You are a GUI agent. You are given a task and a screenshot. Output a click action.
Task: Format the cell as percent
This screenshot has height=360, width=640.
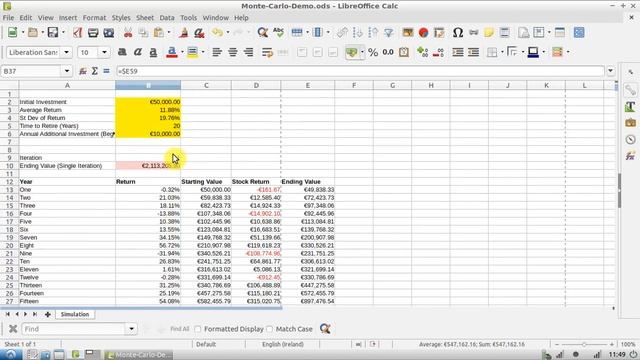click(x=373, y=52)
